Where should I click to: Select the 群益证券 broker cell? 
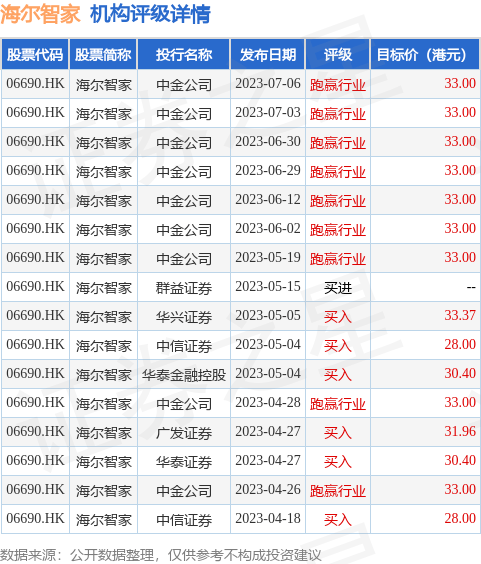click(x=183, y=287)
